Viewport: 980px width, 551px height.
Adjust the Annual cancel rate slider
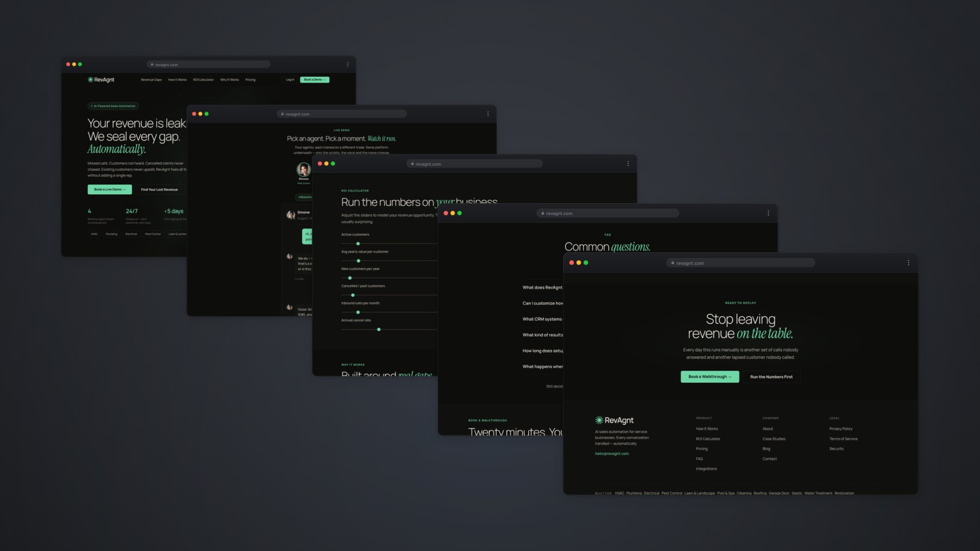pyautogui.click(x=379, y=329)
